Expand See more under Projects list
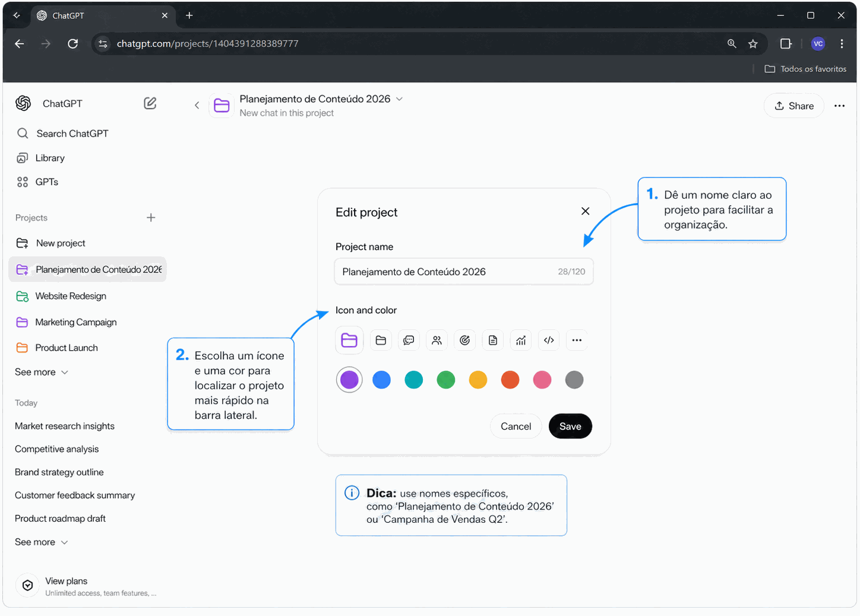860x616 pixels. click(x=42, y=372)
